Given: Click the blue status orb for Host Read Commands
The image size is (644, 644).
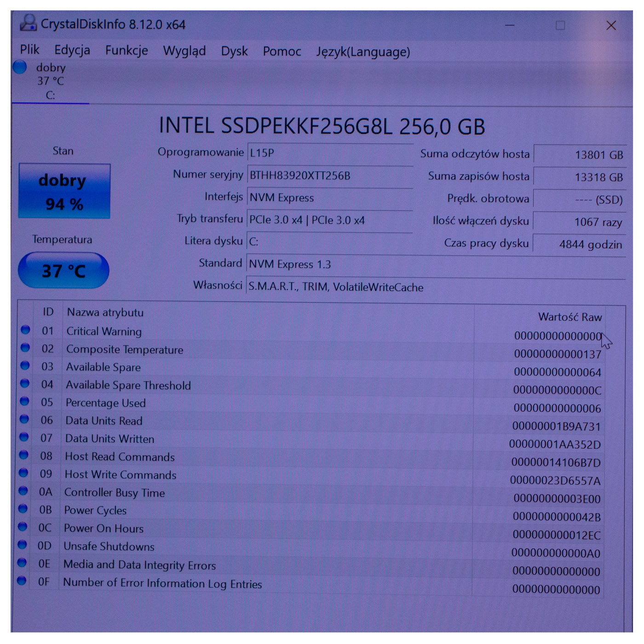Looking at the screenshot, I should (x=24, y=455).
